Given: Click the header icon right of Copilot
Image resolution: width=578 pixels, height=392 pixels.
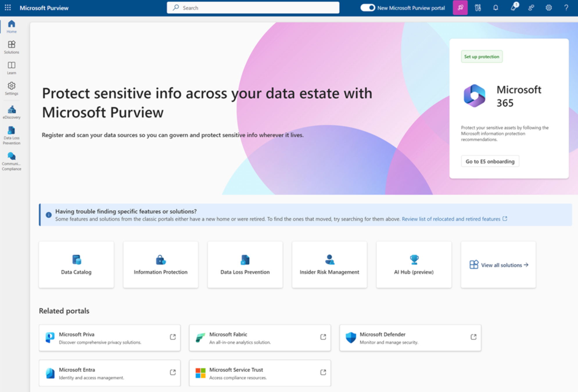Looking at the screenshot, I should coord(478,8).
